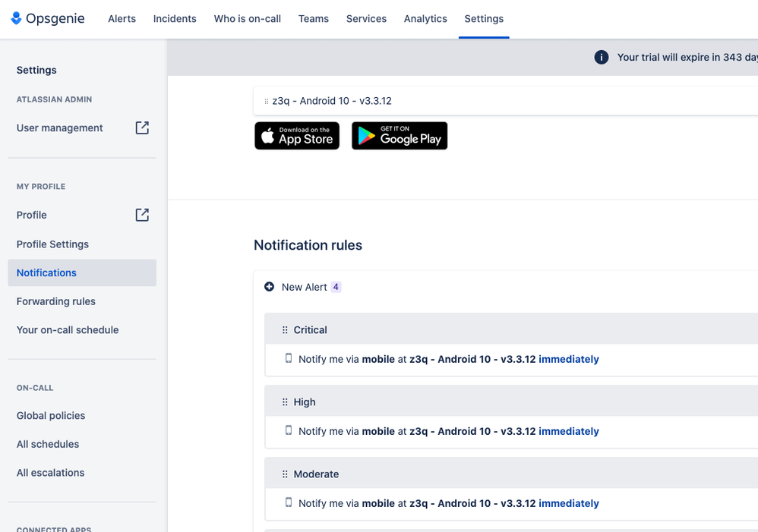758x532 pixels.
Task: Grab the drag handle of the Moderate rule
Action: (x=285, y=474)
